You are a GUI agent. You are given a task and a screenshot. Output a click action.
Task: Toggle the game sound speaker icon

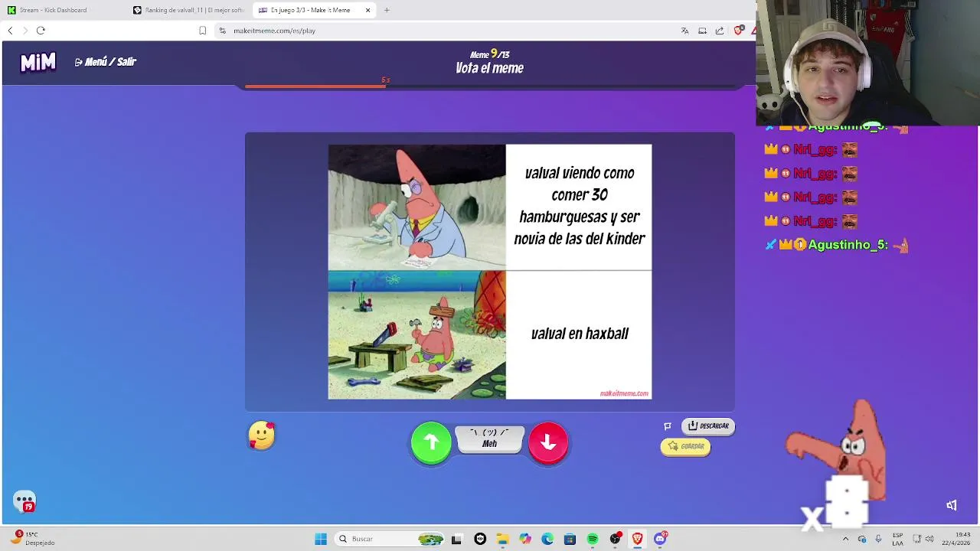pyautogui.click(x=951, y=505)
